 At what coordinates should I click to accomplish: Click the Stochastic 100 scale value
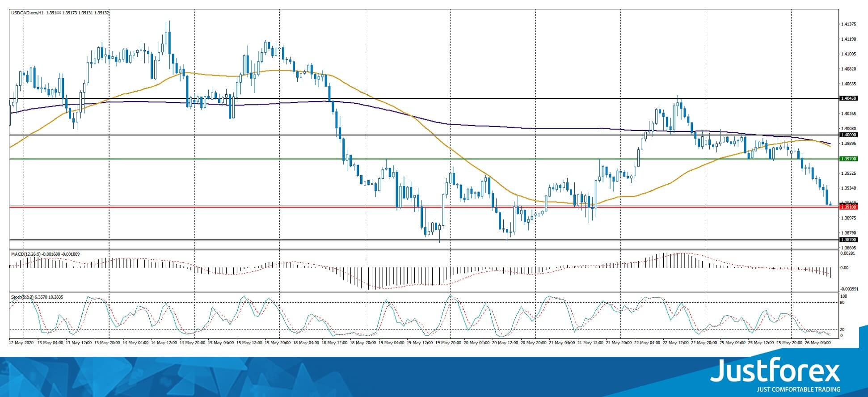click(844, 296)
